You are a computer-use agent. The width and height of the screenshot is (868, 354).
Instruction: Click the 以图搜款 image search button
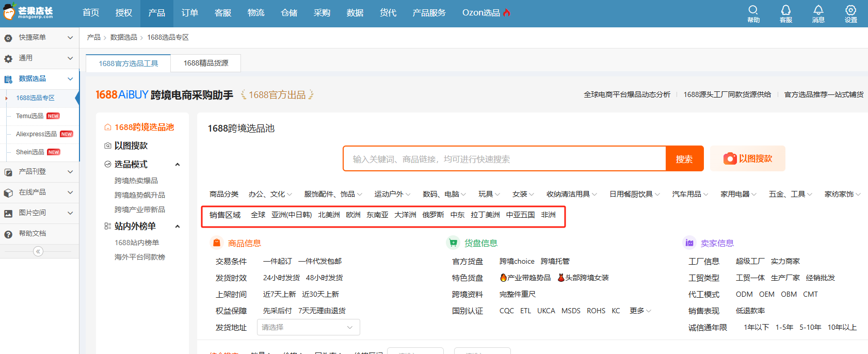click(x=748, y=158)
